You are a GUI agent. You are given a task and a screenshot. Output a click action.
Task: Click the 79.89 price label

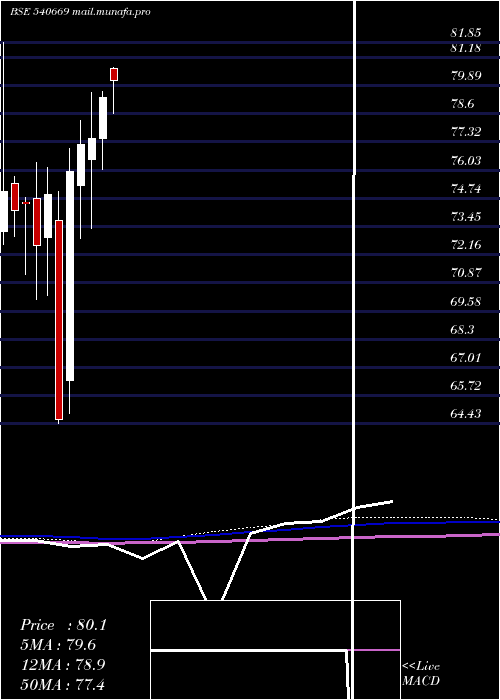click(x=466, y=75)
